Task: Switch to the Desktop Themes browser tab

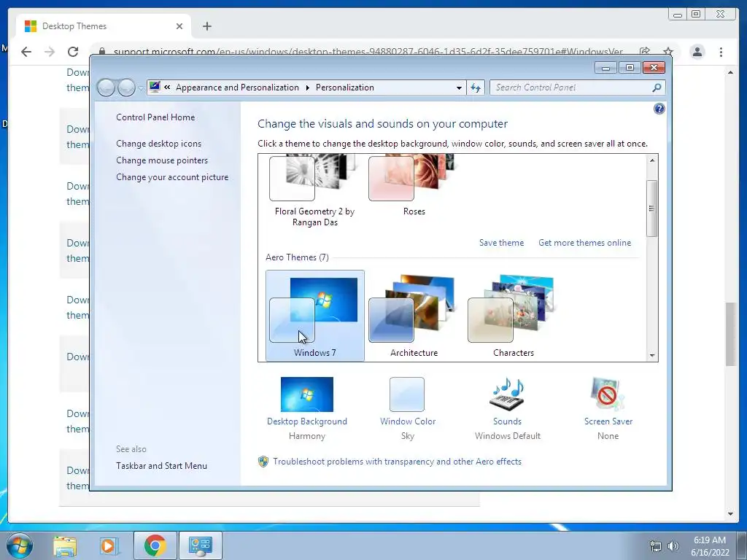Action: pyautogui.click(x=104, y=26)
